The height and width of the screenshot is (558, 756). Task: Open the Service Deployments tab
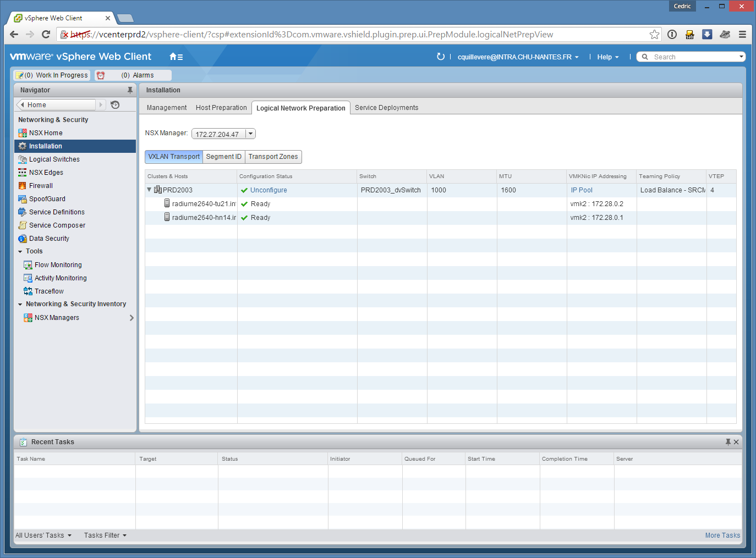coord(386,108)
